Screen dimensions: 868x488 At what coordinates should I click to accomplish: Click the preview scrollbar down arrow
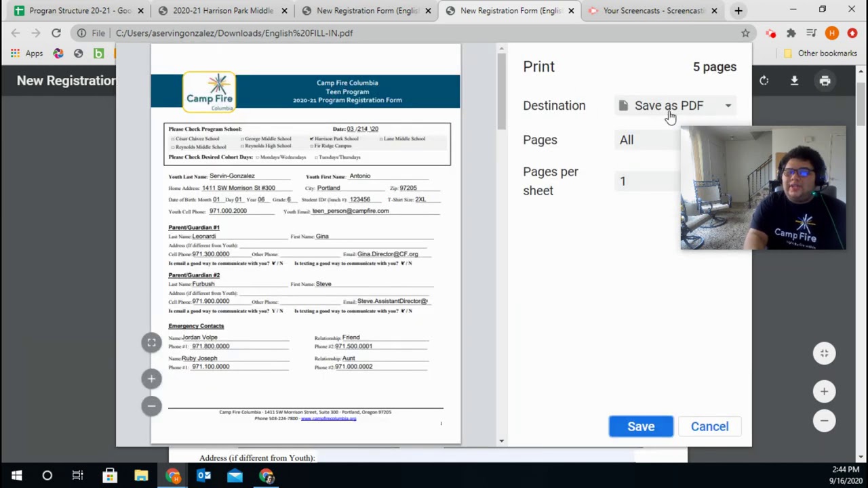(x=501, y=441)
